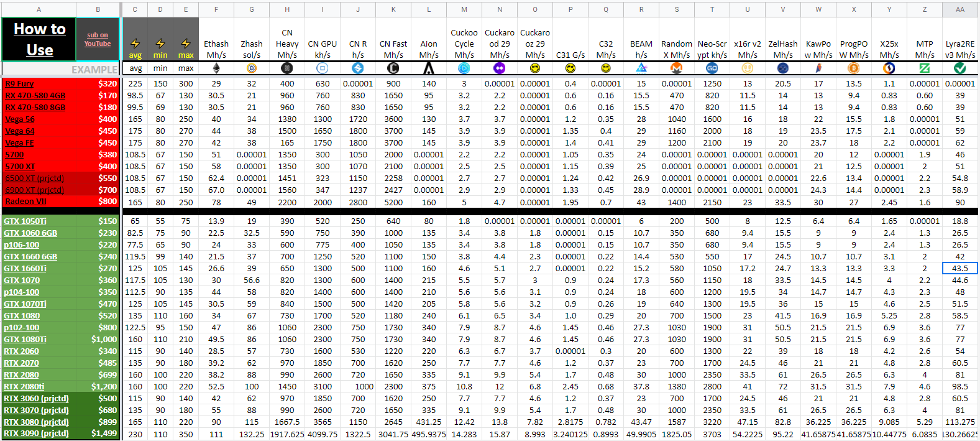
Task: Select the column AA header
Action: pos(960,9)
